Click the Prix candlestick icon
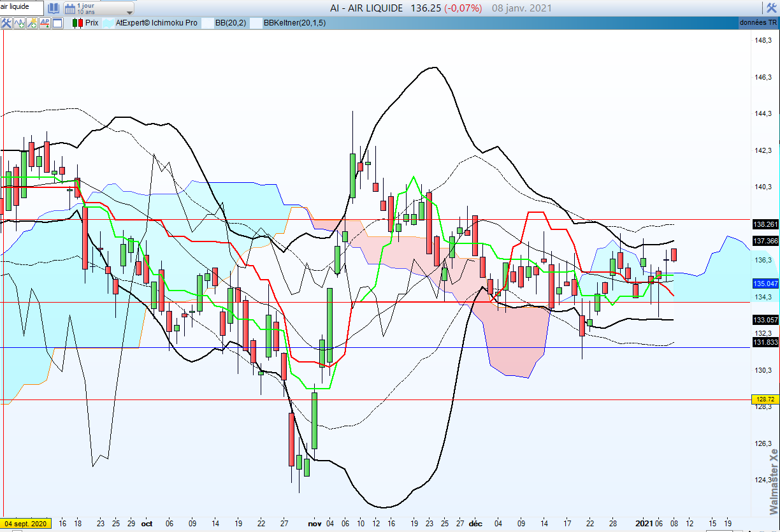Image resolution: width=780 pixels, height=532 pixels. (78, 23)
